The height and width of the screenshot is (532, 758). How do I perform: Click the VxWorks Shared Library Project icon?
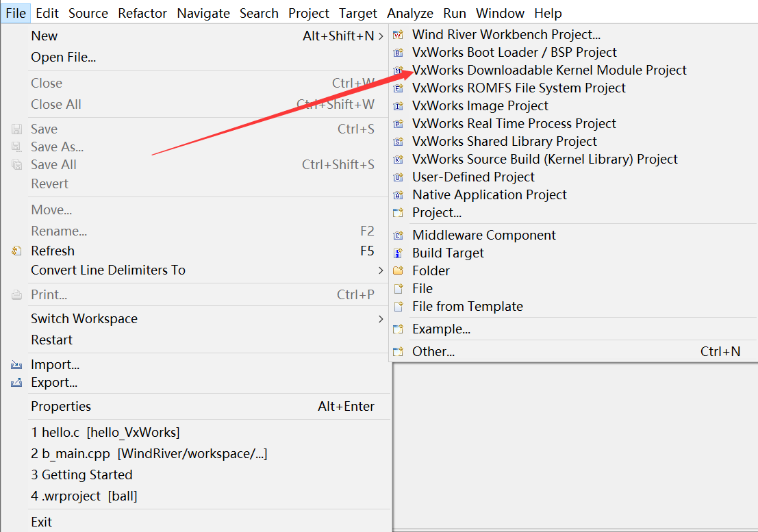point(398,142)
